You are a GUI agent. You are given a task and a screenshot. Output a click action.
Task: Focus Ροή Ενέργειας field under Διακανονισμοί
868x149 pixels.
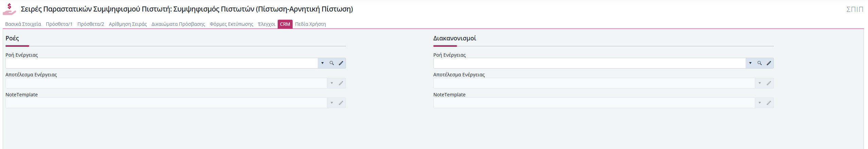pyautogui.click(x=589, y=63)
